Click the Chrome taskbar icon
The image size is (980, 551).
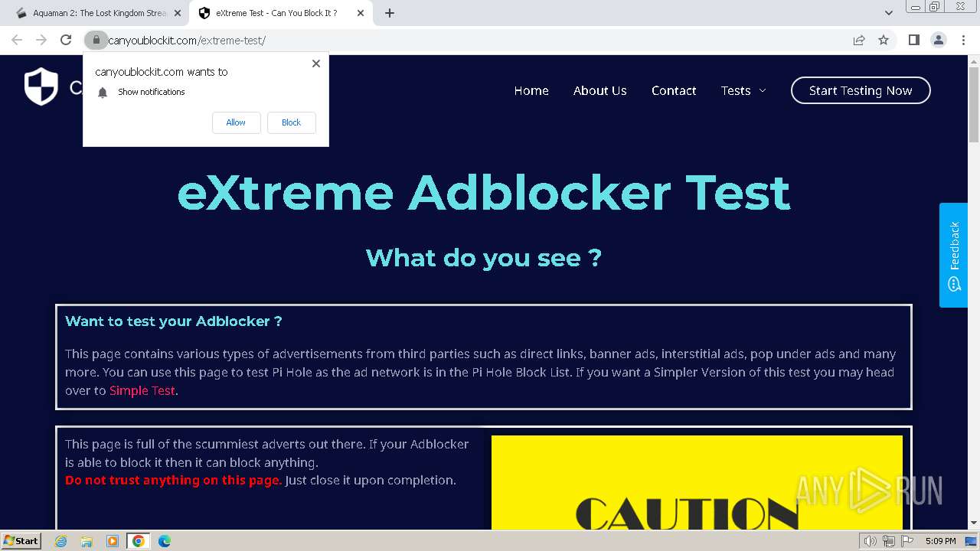(x=139, y=541)
